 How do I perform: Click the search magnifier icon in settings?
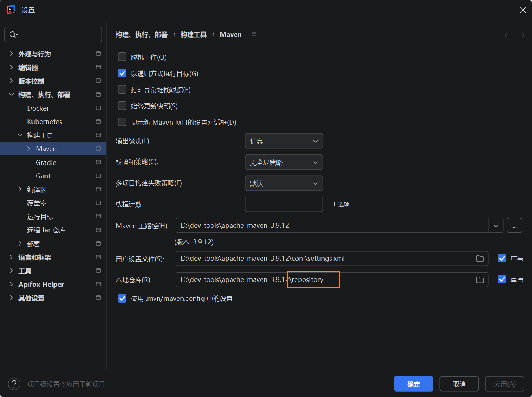click(x=13, y=35)
